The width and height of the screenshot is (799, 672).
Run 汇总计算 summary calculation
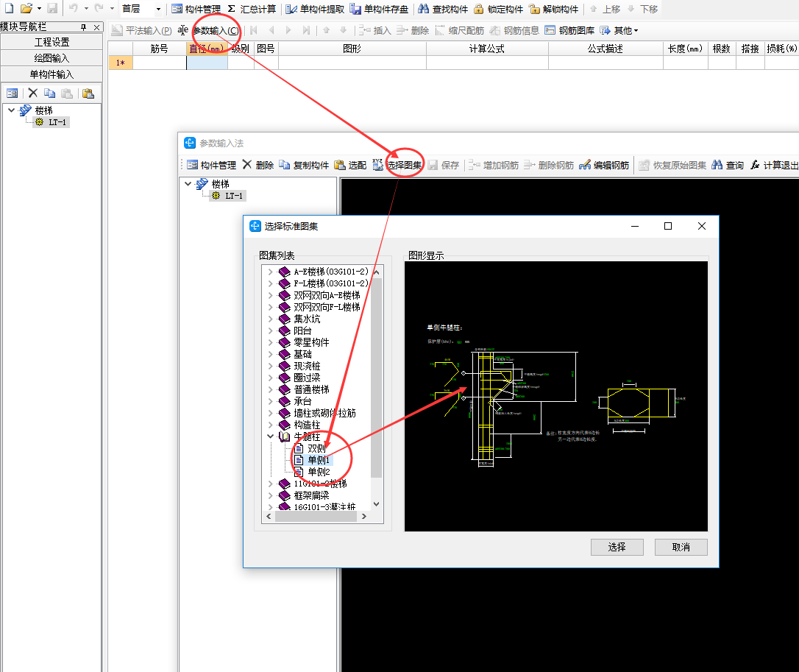pyautogui.click(x=252, y=9)
